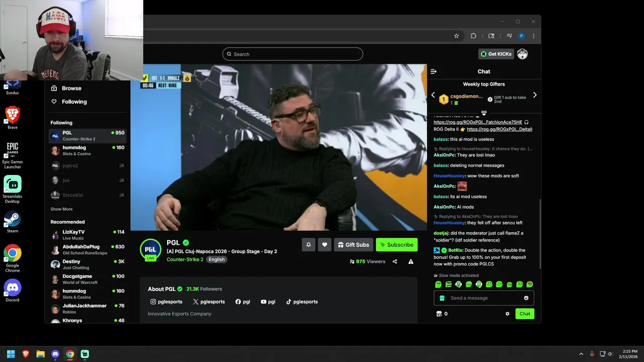Viewport: 644px width, 362px height.
Task: Open pgl YouTube link
Action: click(268, 302)
